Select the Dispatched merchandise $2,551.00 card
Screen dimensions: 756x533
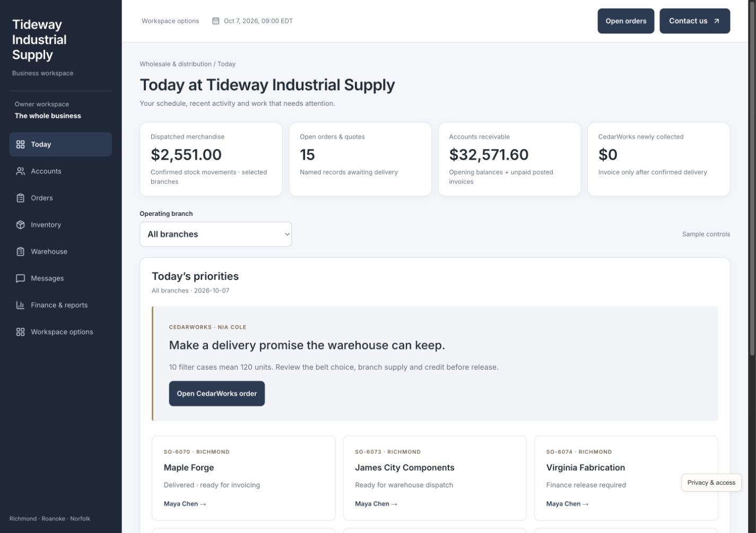(211, 159)
